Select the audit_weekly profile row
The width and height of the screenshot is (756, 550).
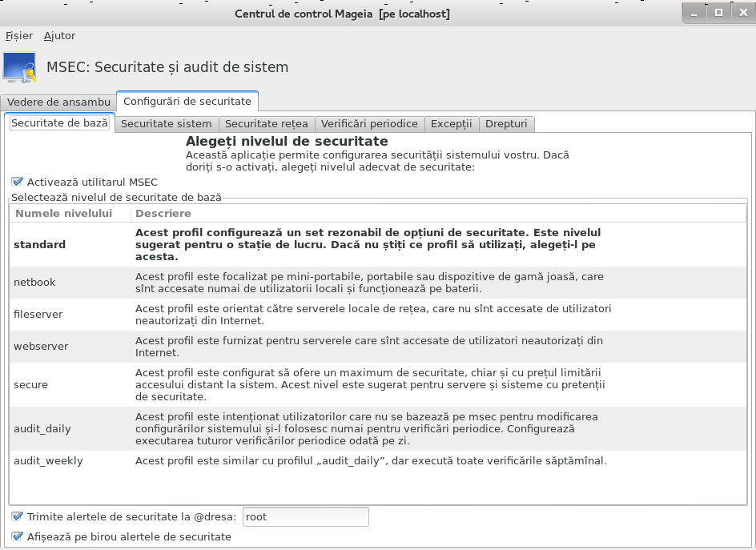pyautogui.click(x=377, y=461)
